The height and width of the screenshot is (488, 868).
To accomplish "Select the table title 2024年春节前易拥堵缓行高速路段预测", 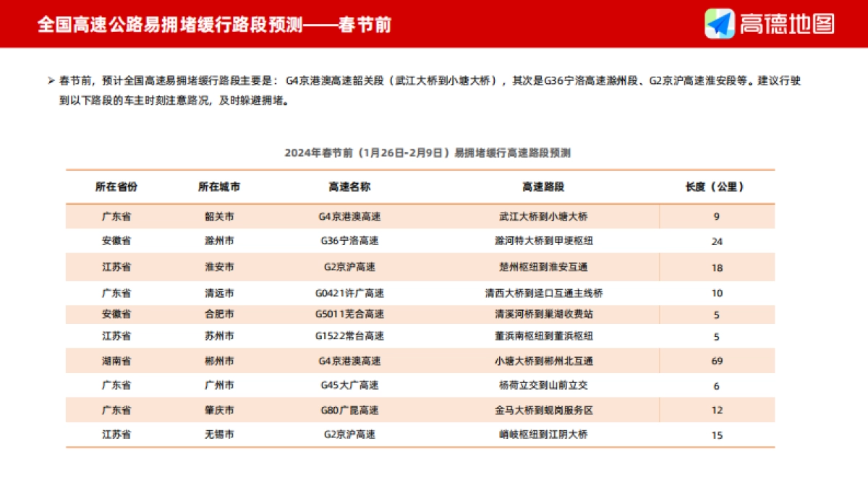I will click(434, 152).
